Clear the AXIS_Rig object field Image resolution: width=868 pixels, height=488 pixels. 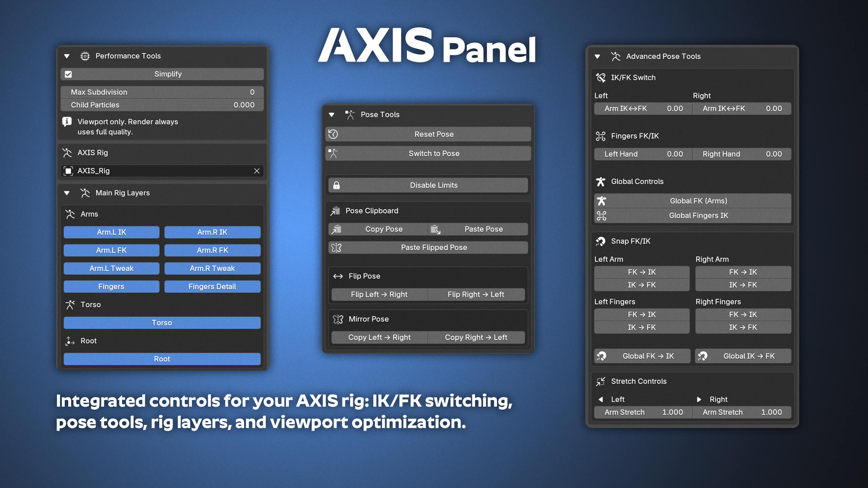(x=257, y=171)
